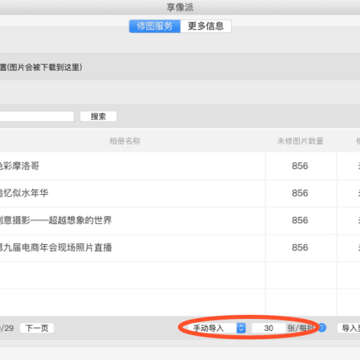The image size is (360, 360).
Task: Click the 相册名称 column header
Action: pyautogui.click(x=125, y=141)
